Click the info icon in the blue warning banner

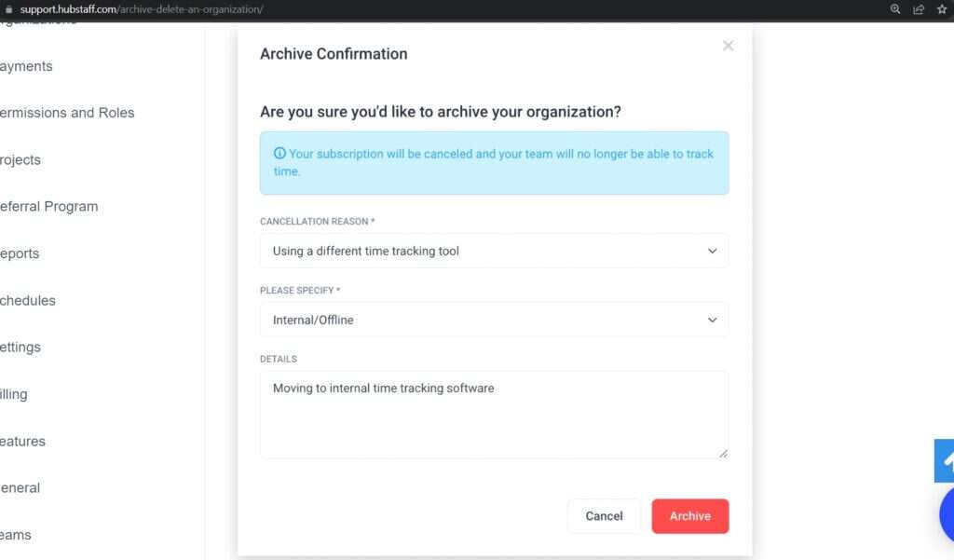pyautogui.click(x=280, y=153)
